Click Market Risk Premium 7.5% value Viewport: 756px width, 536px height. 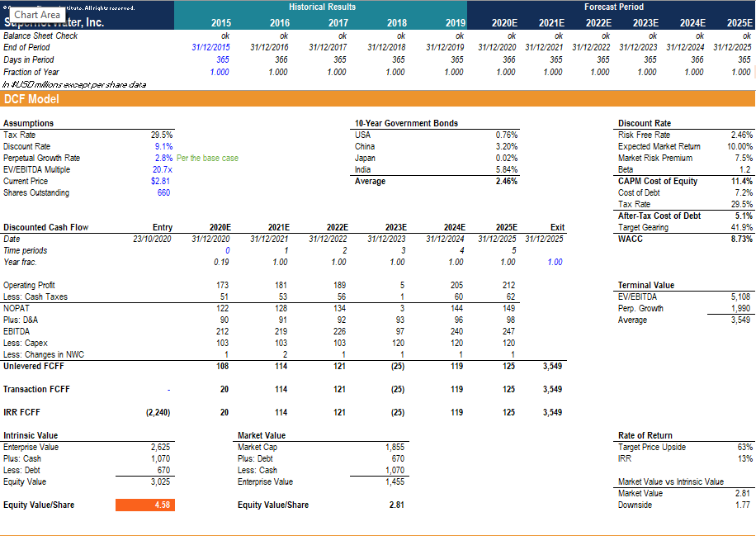coord(744,159)
